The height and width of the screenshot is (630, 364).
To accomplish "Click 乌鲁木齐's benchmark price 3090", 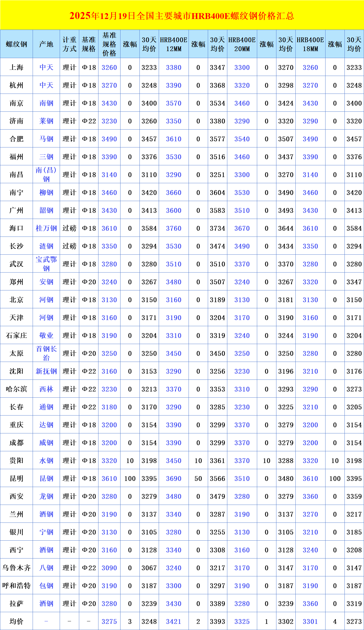I will pos(109,568).
